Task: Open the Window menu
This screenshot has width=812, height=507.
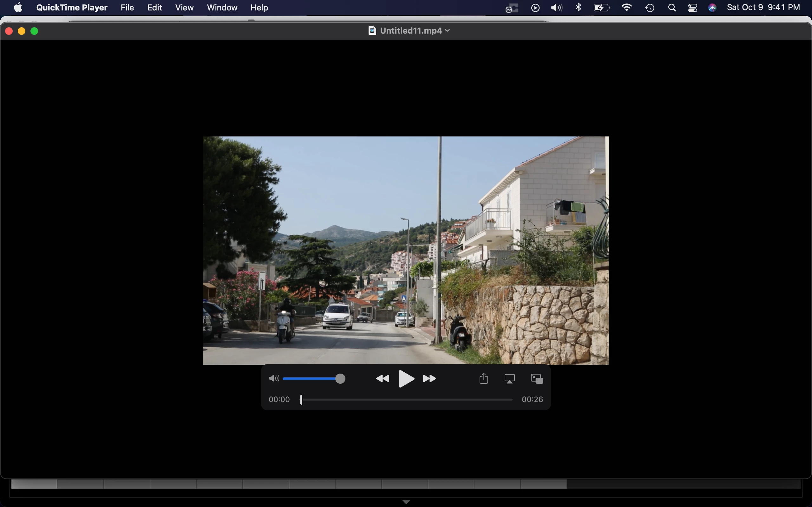Action: (x=222, y=7)
